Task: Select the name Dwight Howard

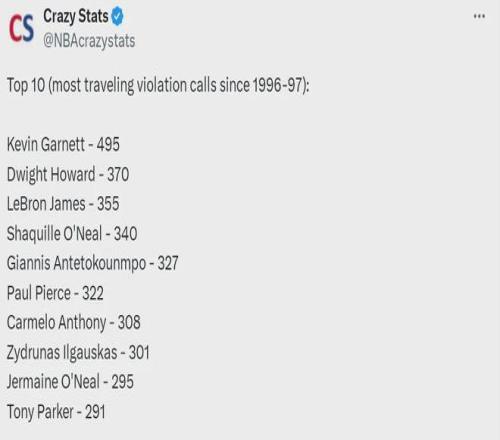Action: (51, 174)
